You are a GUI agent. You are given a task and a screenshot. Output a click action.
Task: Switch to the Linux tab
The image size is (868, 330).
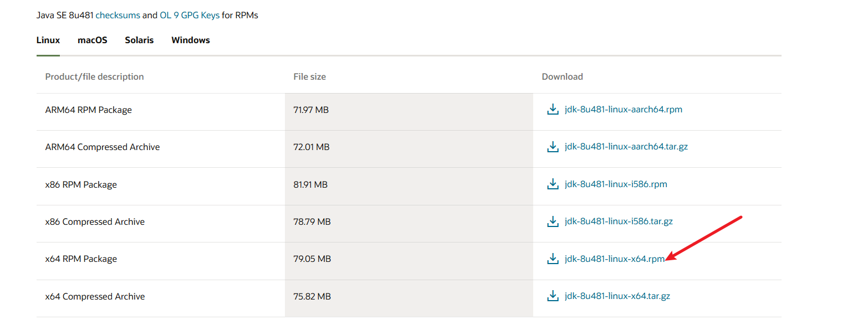click(48, 40)
